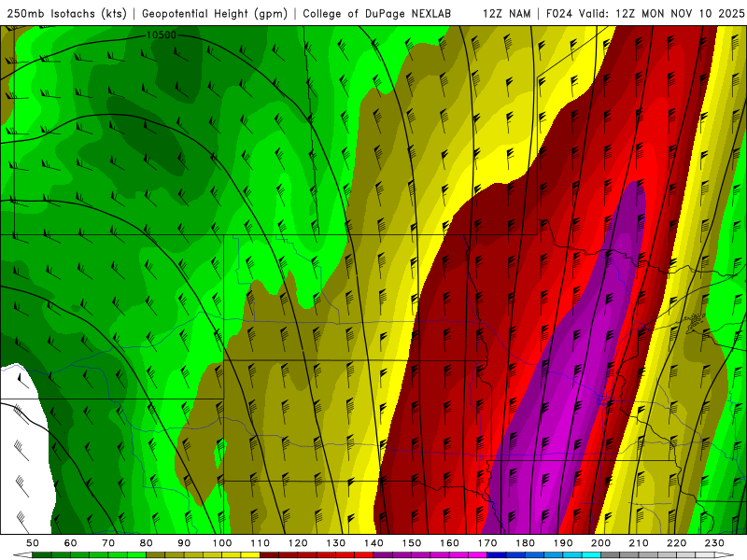The height and width of the screenshot is (560, 747).
Task: Click the left arrow end of color bar
Action: (x=22, y=555)
